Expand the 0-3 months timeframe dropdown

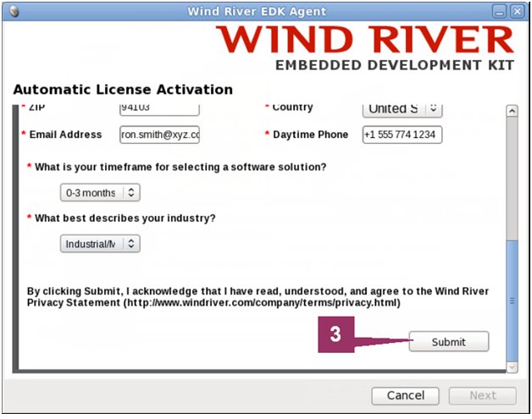100,192
